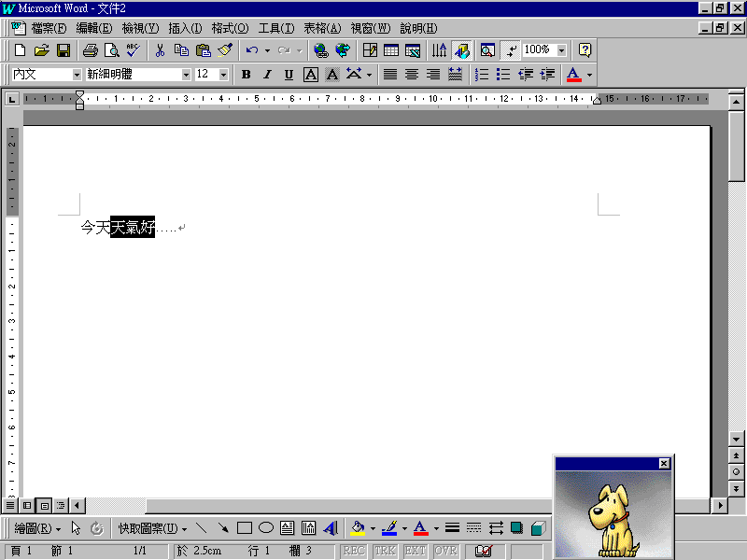
Task: Insert WordArt from the drawing toolbar
Action: (330, 528)
